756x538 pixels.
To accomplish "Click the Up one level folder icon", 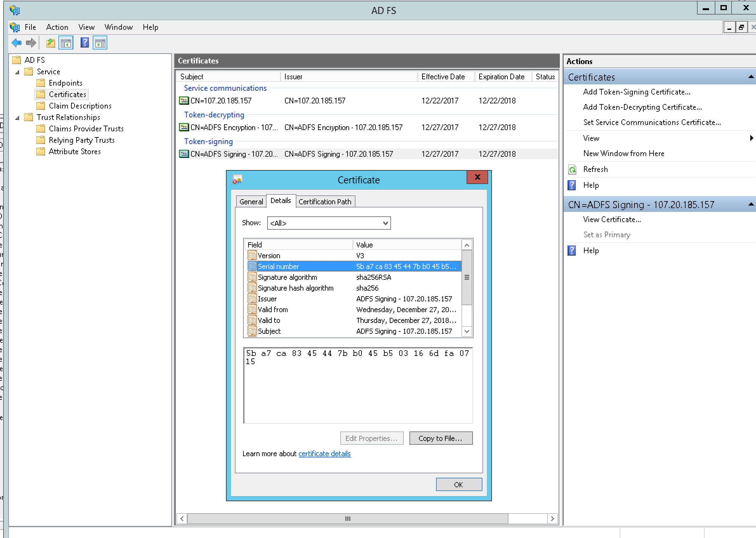I will point(51,43).
